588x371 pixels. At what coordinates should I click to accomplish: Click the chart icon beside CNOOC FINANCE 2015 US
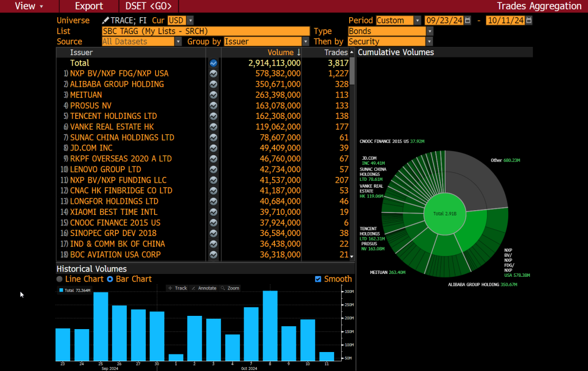(x=214, y=222)
